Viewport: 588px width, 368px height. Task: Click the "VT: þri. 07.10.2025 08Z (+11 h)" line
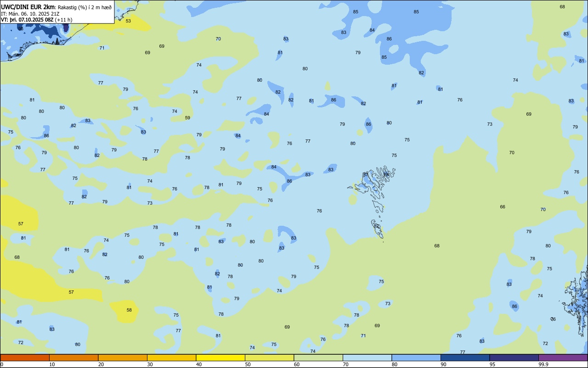(x=36, y=20)
